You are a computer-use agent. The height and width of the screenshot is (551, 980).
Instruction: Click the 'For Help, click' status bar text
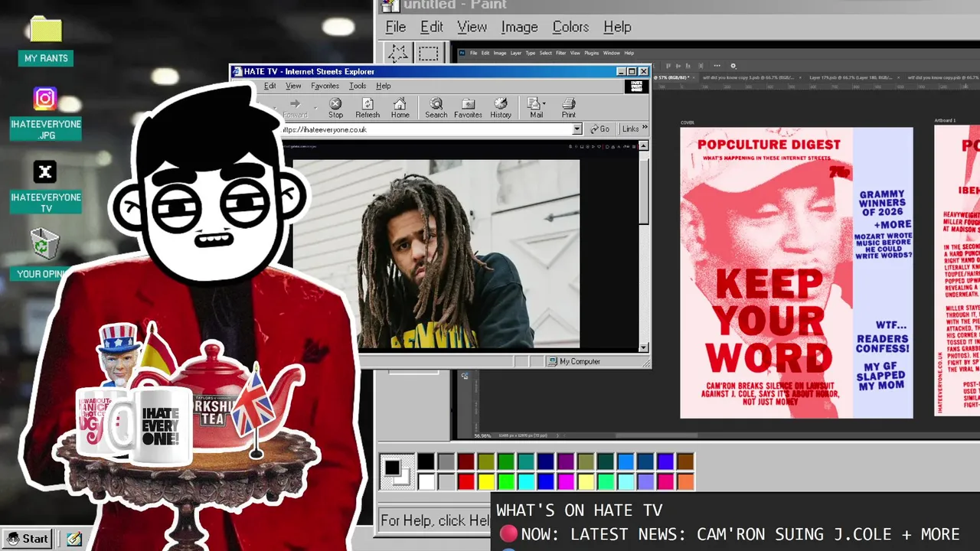(x=435, y=520)
